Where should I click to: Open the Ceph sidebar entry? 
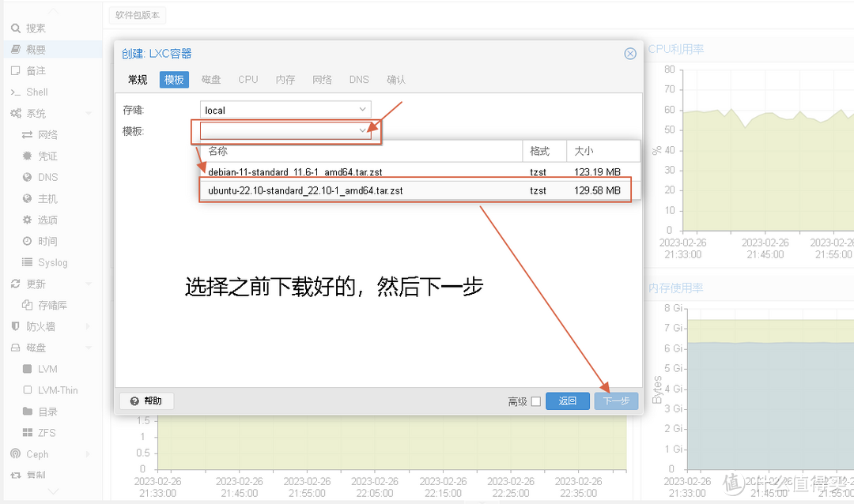[34, 453]
